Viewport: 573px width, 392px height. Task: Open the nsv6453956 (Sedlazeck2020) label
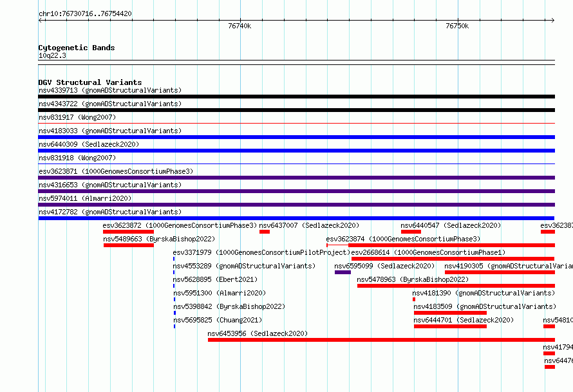pyautogui.click(x=258, y=333)
